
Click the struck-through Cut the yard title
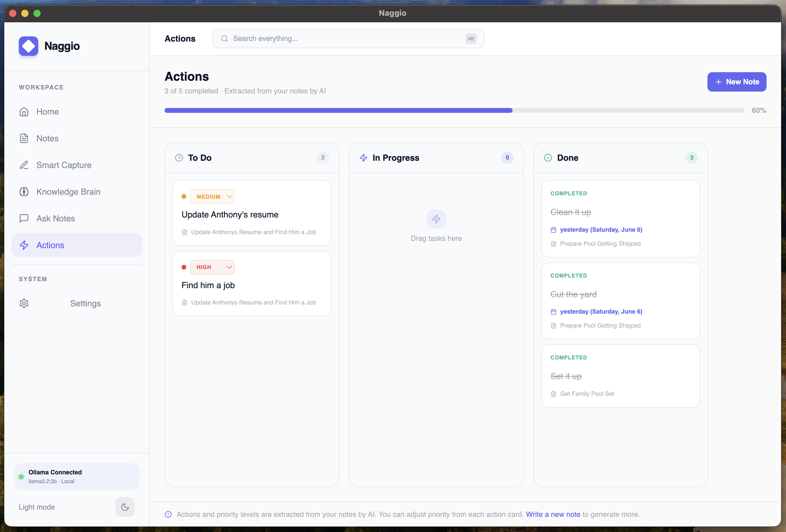[x=573, y=295]
